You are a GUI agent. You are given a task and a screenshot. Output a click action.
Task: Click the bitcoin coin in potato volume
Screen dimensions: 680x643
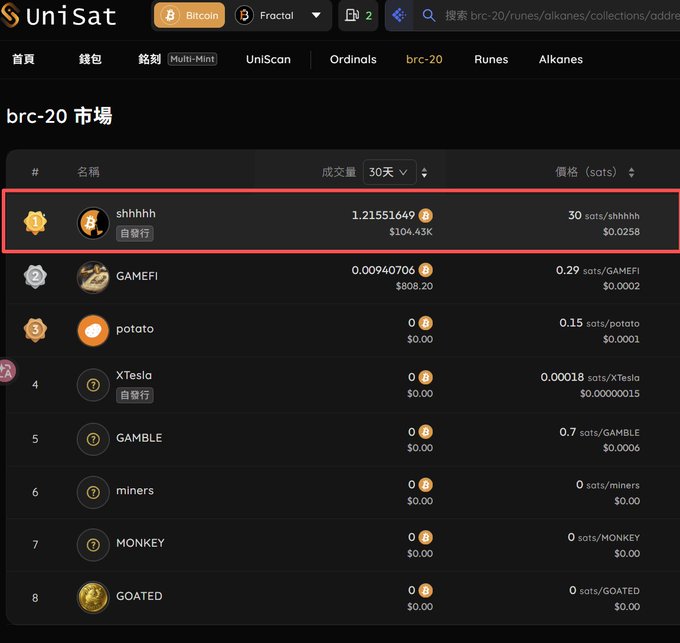[425, 323]
